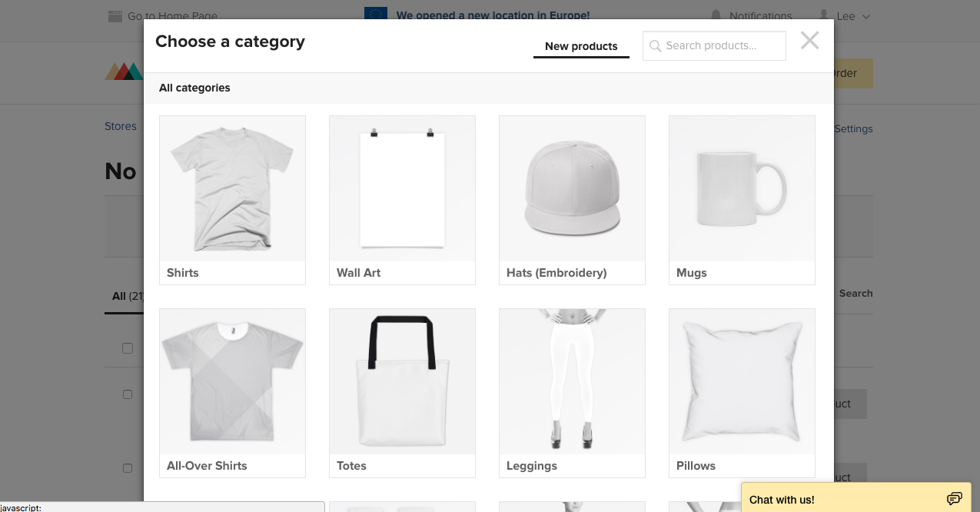
Task: Click the search magnifier icon in dialog
Action: point(656,46)
